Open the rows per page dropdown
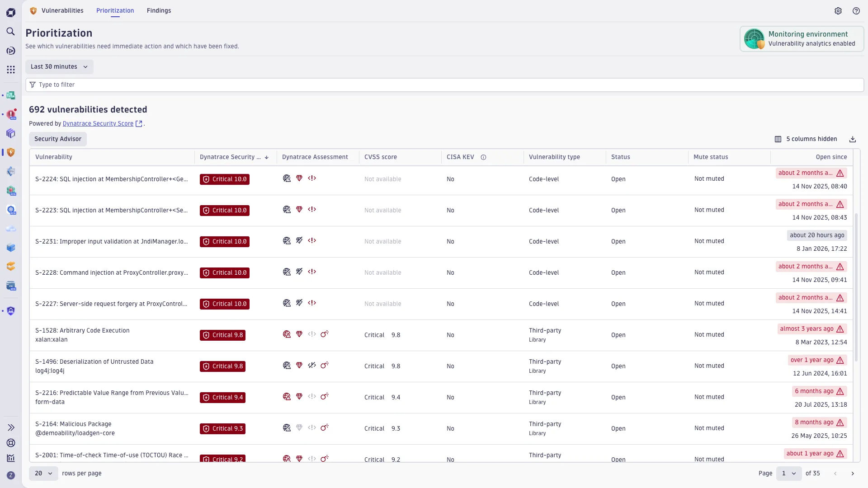Viewport: 868px width, 488px height. (43, 473)
